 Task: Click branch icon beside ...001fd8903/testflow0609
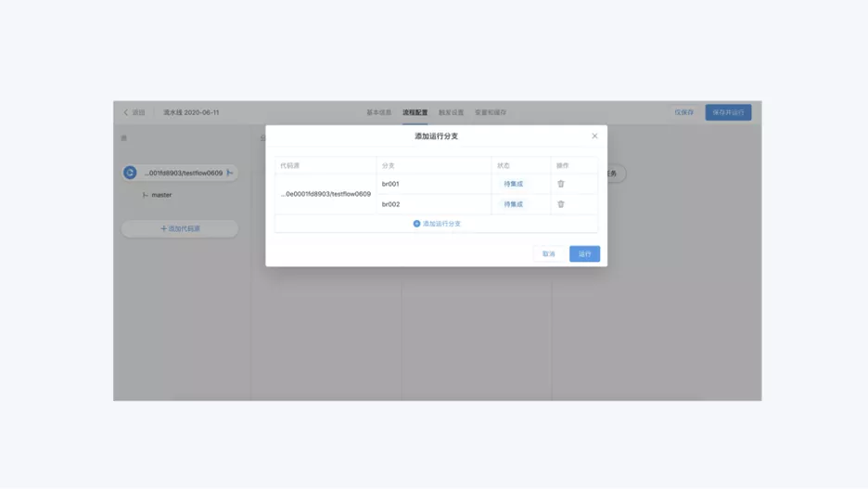tap(230, 173)
